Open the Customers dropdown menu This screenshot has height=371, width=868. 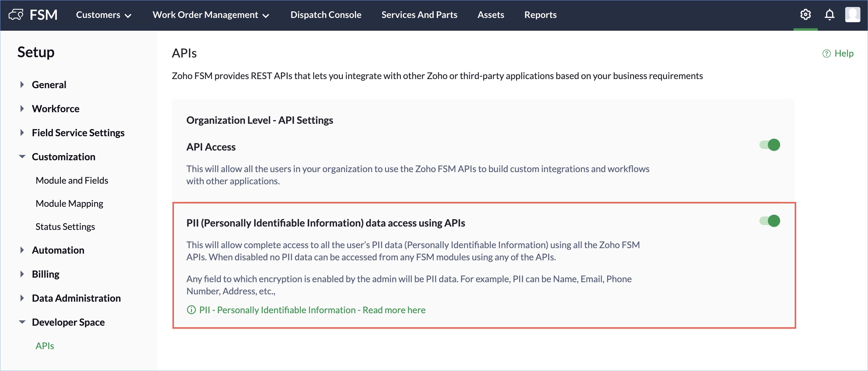point(103,15)
